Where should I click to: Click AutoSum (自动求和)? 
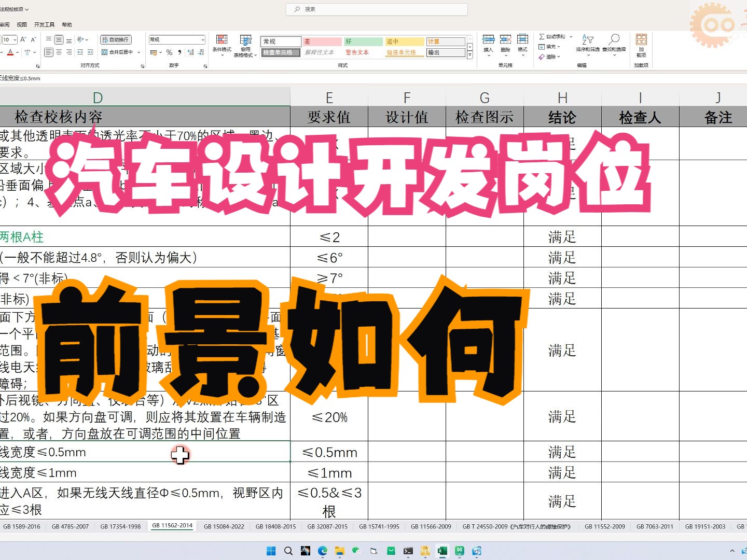552,37
